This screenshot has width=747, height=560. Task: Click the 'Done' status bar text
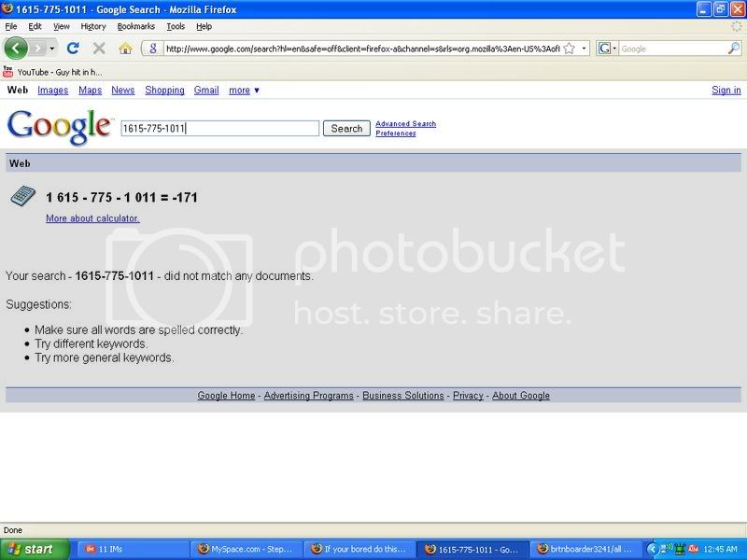tap(13, 530)
